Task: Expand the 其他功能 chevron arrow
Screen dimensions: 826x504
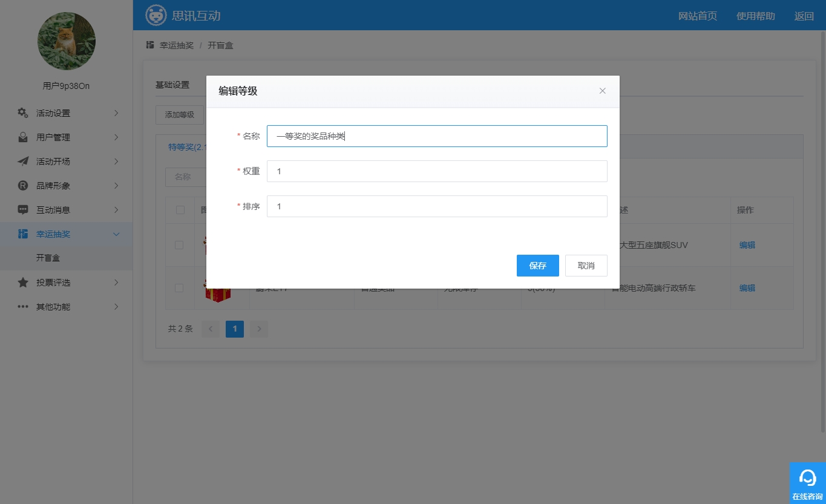Action: tap(116, 307)
